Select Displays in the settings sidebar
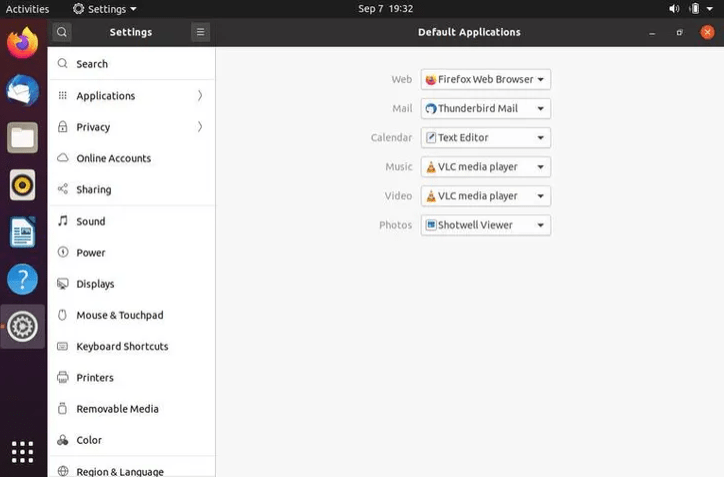Screen dimensions: 725x480 [131, 283]
